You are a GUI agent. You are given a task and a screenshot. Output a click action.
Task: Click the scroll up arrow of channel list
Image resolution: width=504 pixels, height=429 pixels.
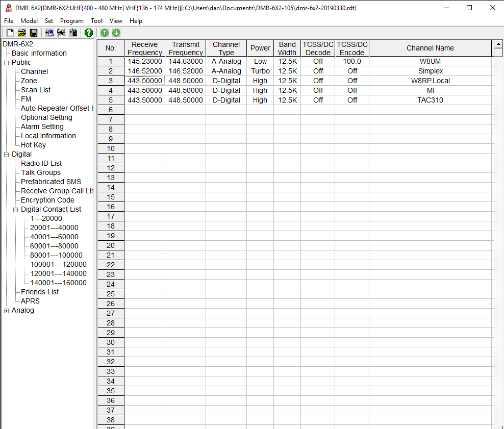tap(498, 44)
